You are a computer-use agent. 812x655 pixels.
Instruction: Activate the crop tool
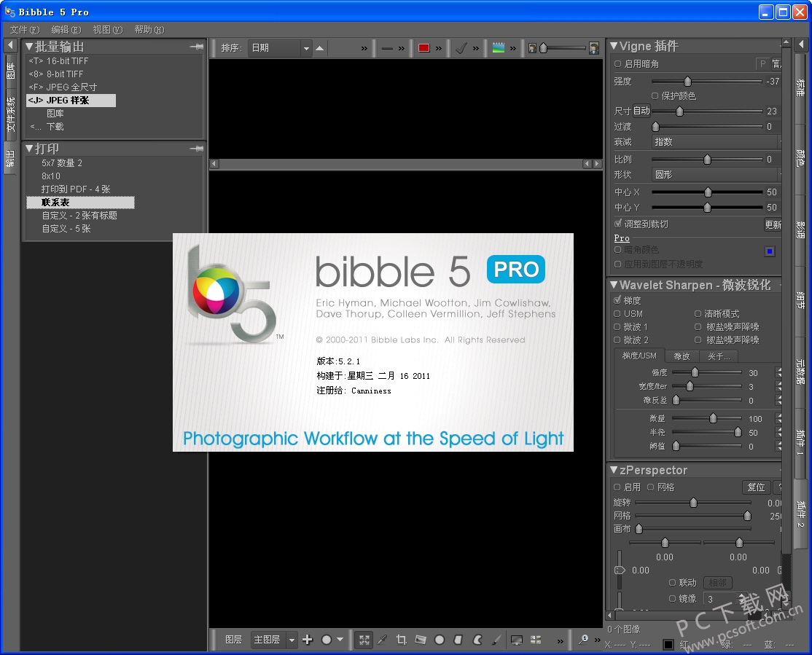point(402,640)
